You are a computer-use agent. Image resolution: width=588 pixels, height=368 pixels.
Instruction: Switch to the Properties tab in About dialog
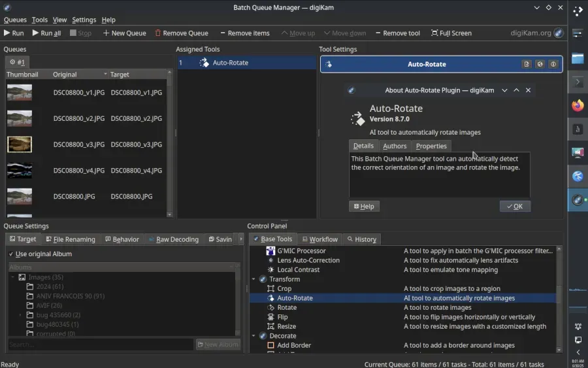coord(431,146)
